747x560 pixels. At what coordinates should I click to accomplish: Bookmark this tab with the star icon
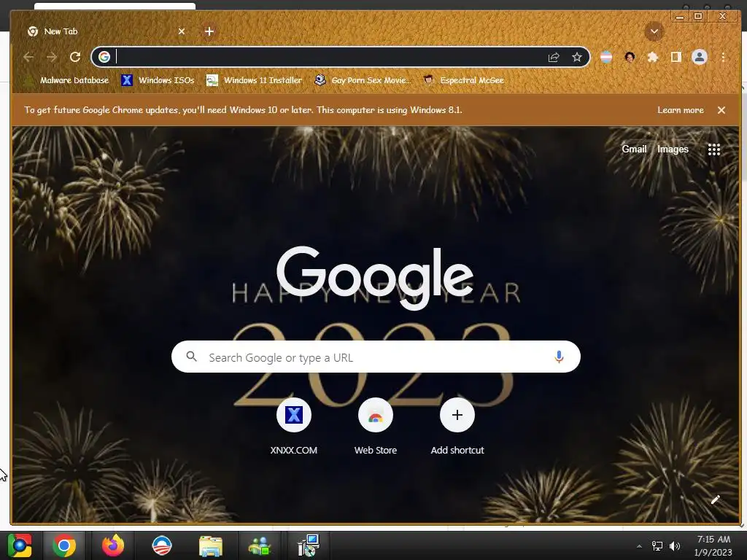[577, 57]
